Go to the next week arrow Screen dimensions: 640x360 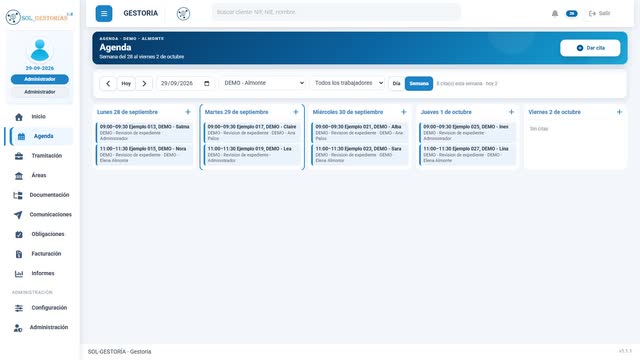[x=144, y=84]
